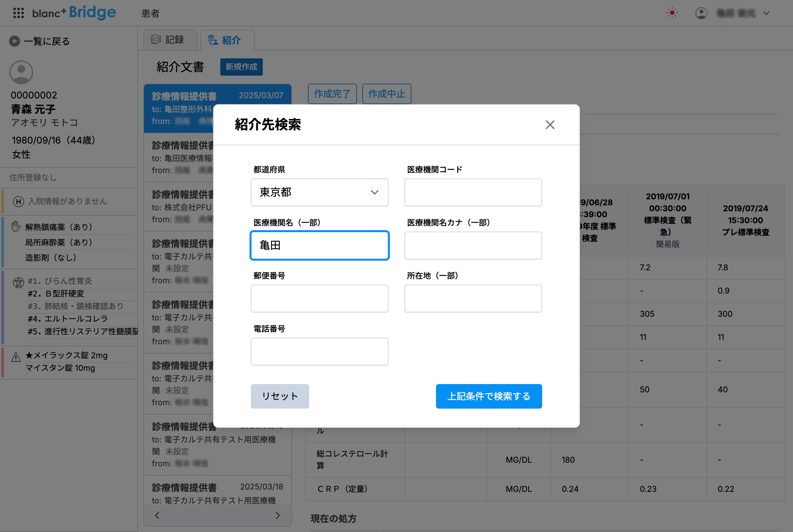Click the hand allergy icon beside 解熱鎮痛薬
The width and height of the screenshot is (793, 532).
tap(15, 226)
